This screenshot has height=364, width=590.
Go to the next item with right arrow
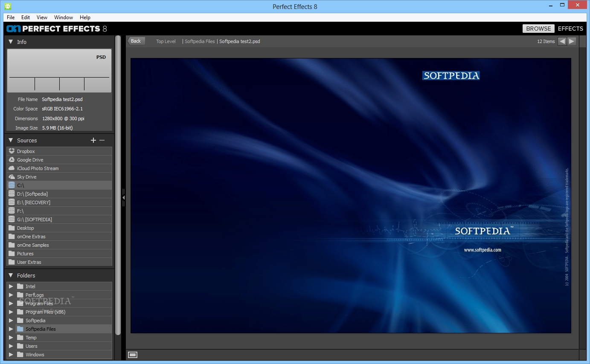(572, 41)
